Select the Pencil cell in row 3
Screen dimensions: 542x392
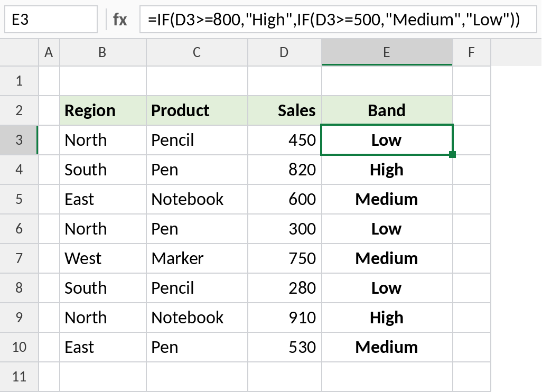tap(197, 140)
